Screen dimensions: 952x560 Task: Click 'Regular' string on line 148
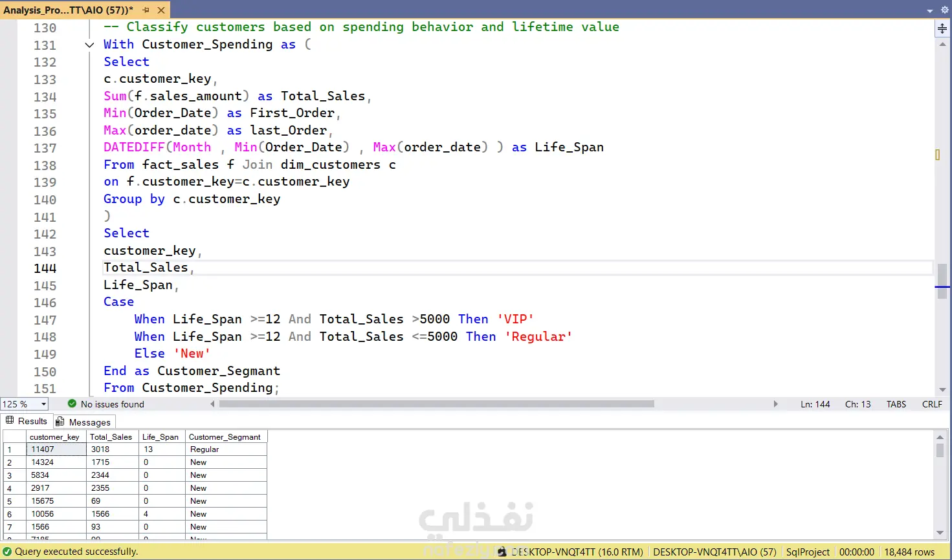pos(538,337)
